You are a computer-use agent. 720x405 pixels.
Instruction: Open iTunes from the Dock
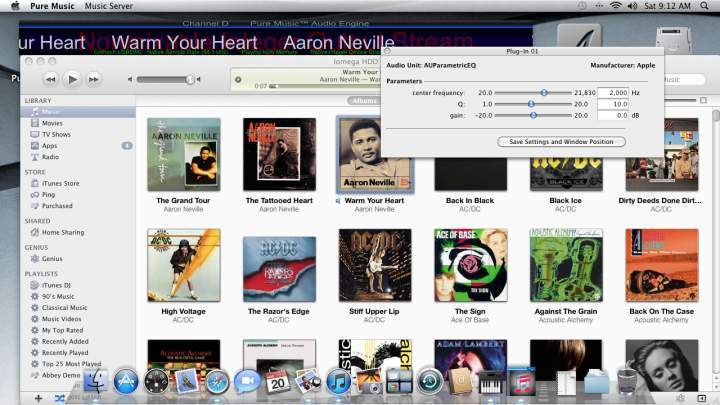click(338, 382)
